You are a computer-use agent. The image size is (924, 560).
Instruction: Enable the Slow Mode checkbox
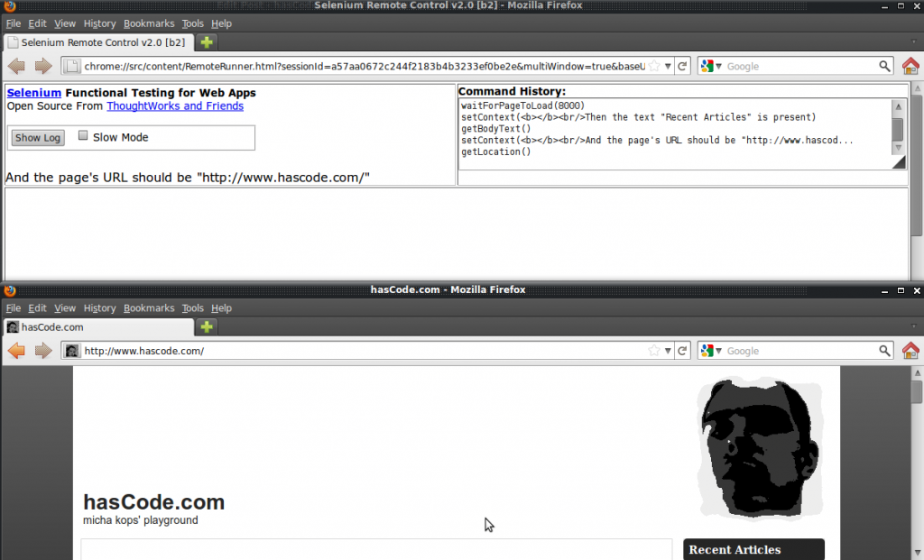pyautogui.click(x=83, y=136)
